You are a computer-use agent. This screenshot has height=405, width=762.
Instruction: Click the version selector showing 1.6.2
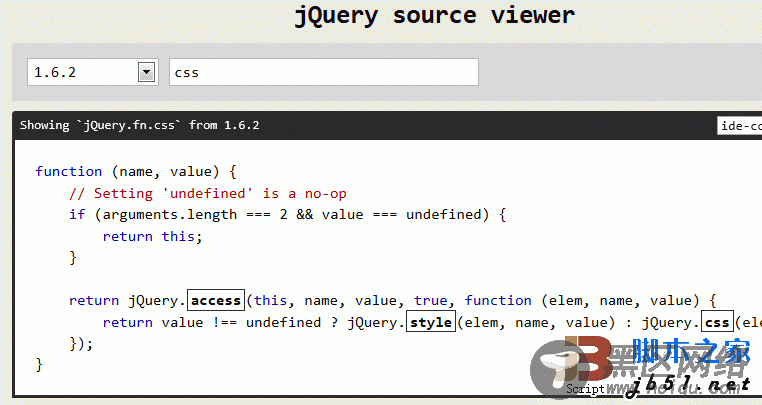[x=92, y=72]
